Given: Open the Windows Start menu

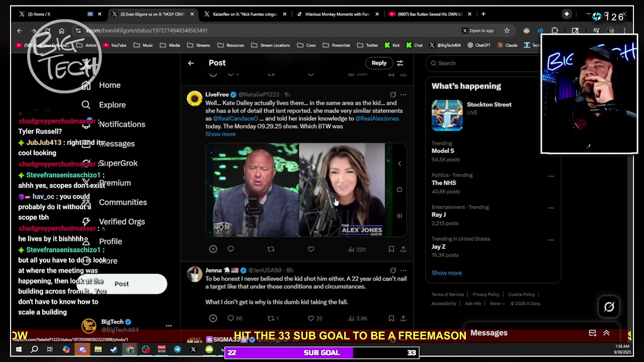Looking at the screenshot, I should pyautogui.click(x=19, y=349).
